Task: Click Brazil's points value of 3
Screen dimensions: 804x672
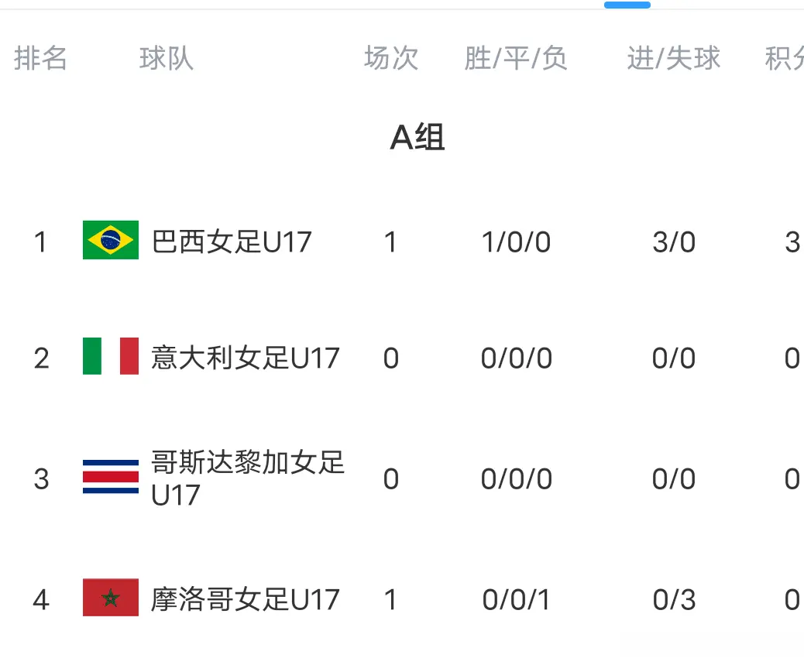Action: click(792, 241)
